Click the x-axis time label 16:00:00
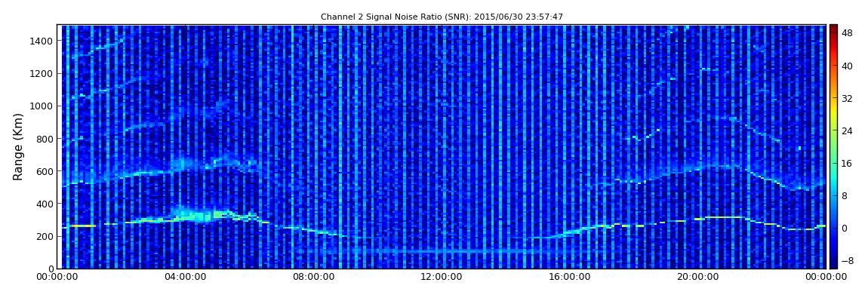Screen dimensions: 868x307 coord(571,277)
